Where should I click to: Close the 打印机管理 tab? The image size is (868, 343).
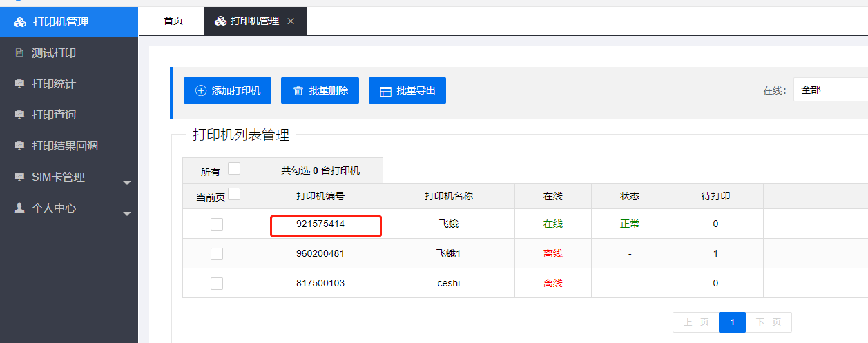pyautogui.click(x=291, y=21)
